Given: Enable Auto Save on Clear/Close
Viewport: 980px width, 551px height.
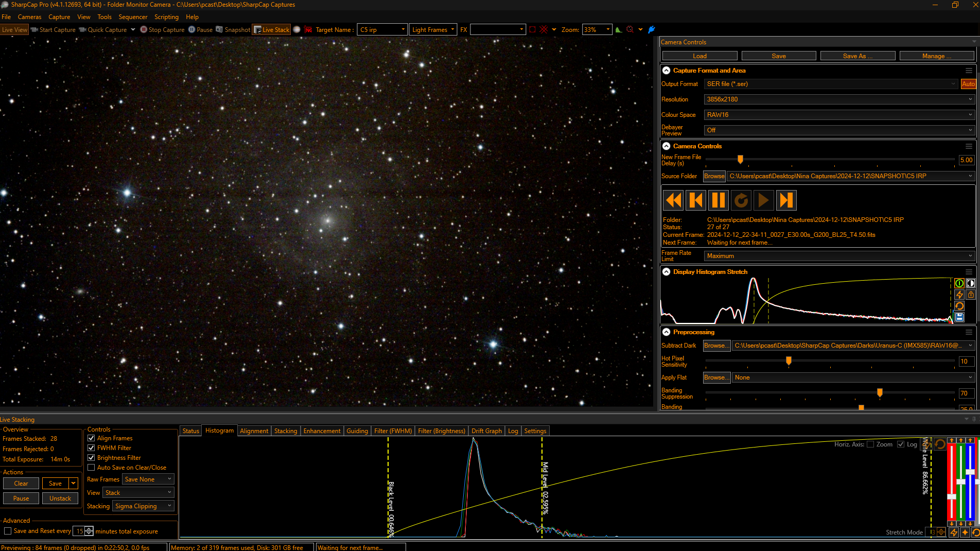Looking at the screenshot, I should 91,468.
